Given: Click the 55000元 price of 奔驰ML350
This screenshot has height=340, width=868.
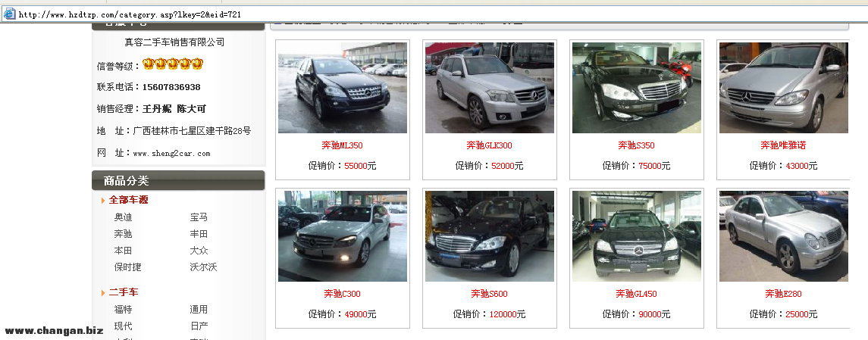Looking at the screenshot, I should (360, 166).
